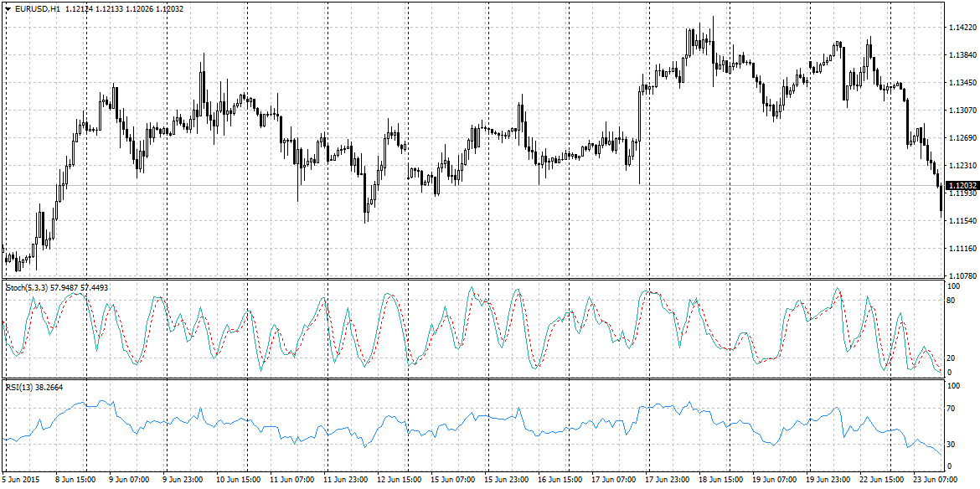980x489 pixels.
Task: Select the 5 Jun 2015 date label
Action: (22, 481)
